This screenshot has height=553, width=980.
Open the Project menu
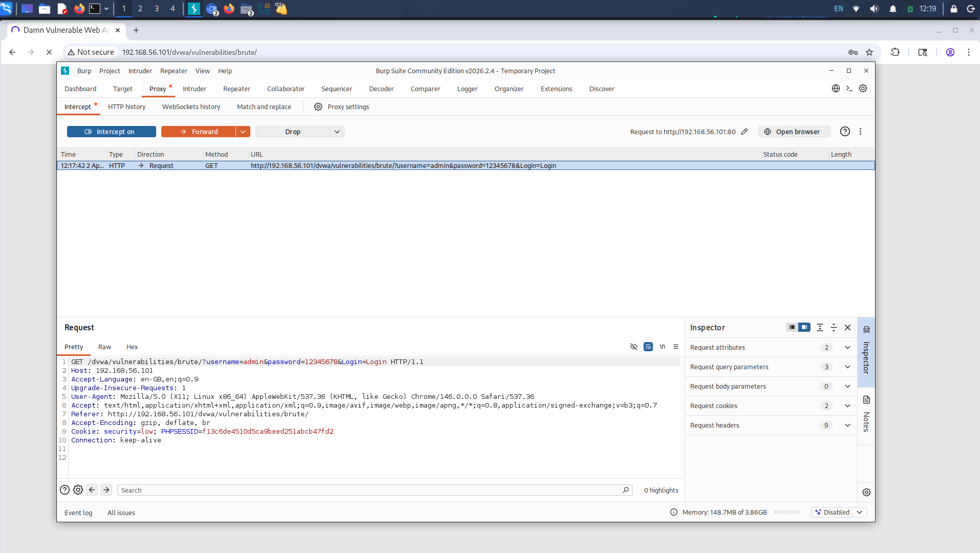click(x=110, y=71)
